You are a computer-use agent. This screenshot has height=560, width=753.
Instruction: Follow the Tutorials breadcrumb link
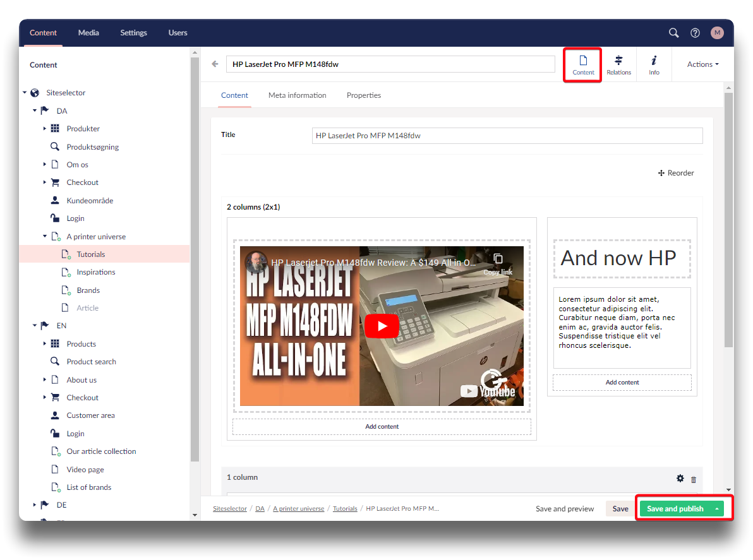345,509
